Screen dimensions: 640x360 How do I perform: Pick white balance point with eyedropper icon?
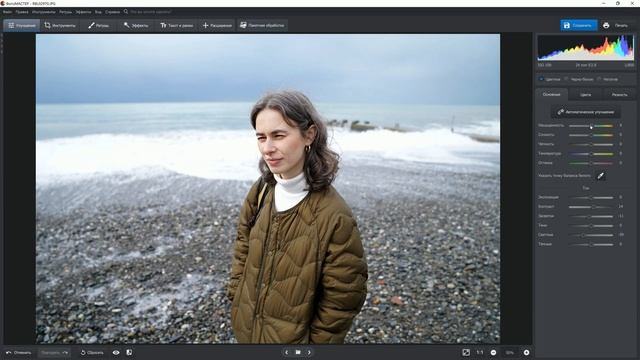[600, 176]
